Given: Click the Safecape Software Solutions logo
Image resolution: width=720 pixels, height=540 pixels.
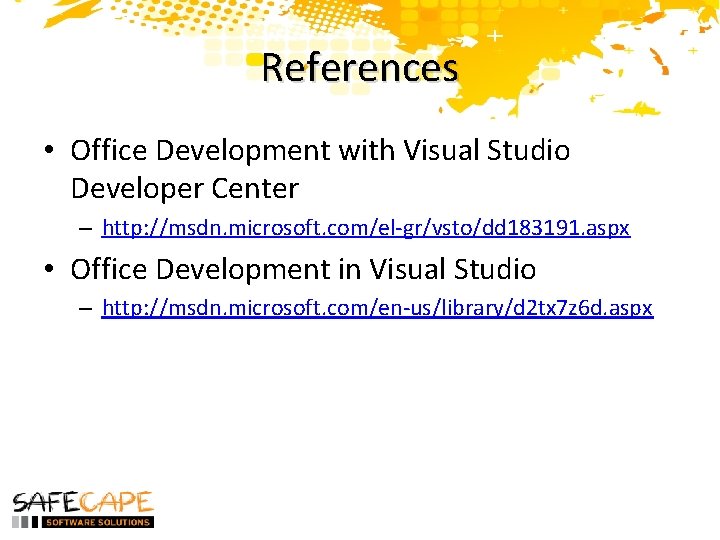Looking at the screenshot, I should (83, 510).
